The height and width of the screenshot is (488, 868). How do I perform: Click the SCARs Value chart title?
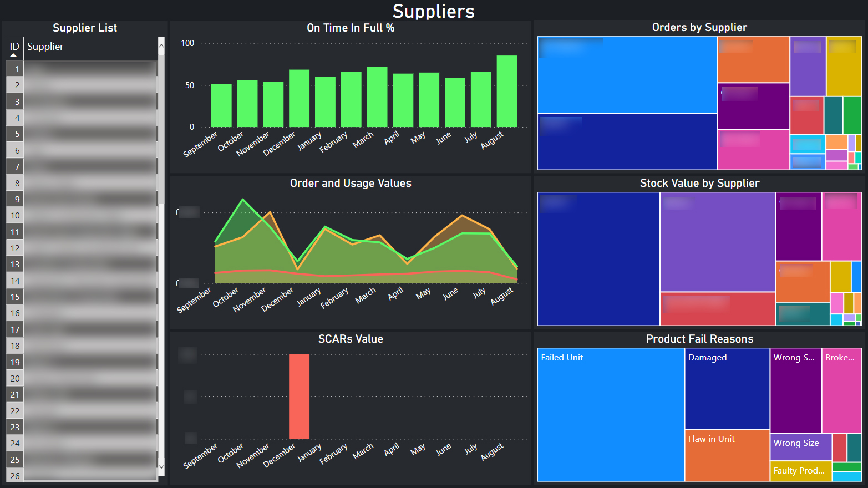(351, 339)
